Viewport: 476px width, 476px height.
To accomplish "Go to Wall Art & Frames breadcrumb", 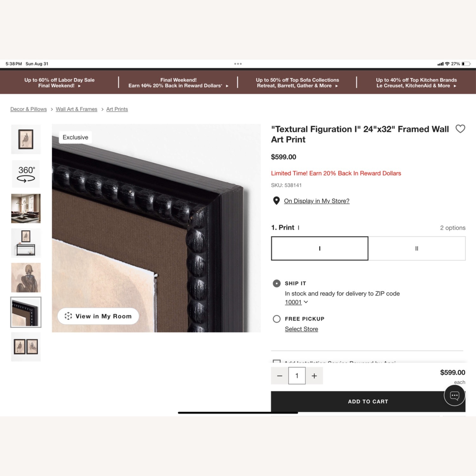I will (76, 109).
